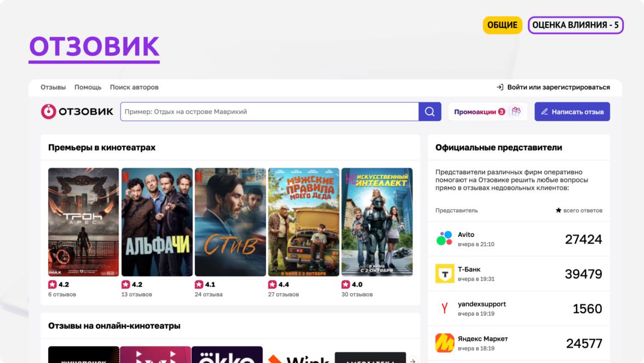This screenshot has height=363, width=644.
Task: Click the вчера в 21:10 timestamp
Action: tap(476, 244)
